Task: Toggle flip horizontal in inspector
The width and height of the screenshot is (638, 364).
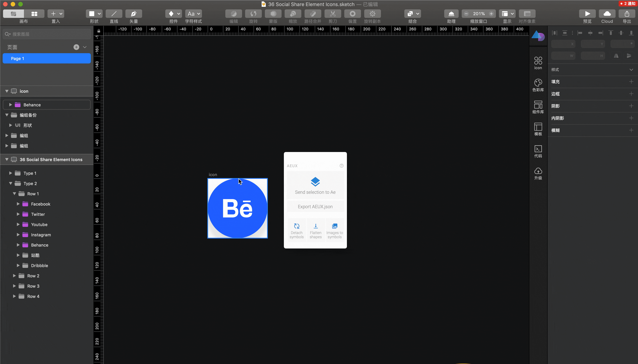Action: click(616, 56)
